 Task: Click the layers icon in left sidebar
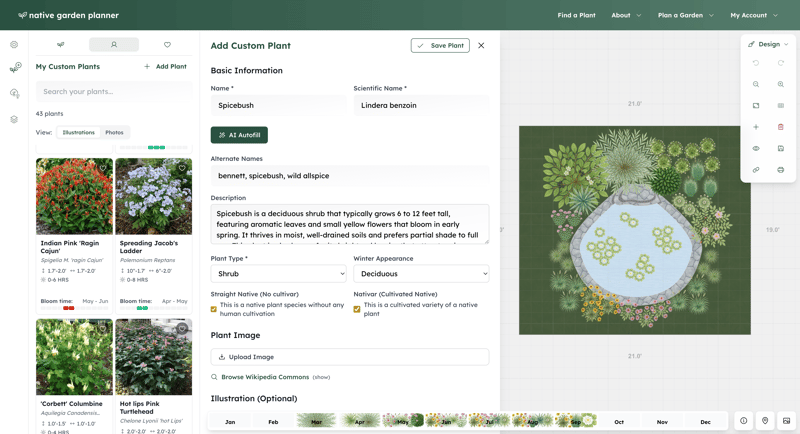click(x=14, y=119)
